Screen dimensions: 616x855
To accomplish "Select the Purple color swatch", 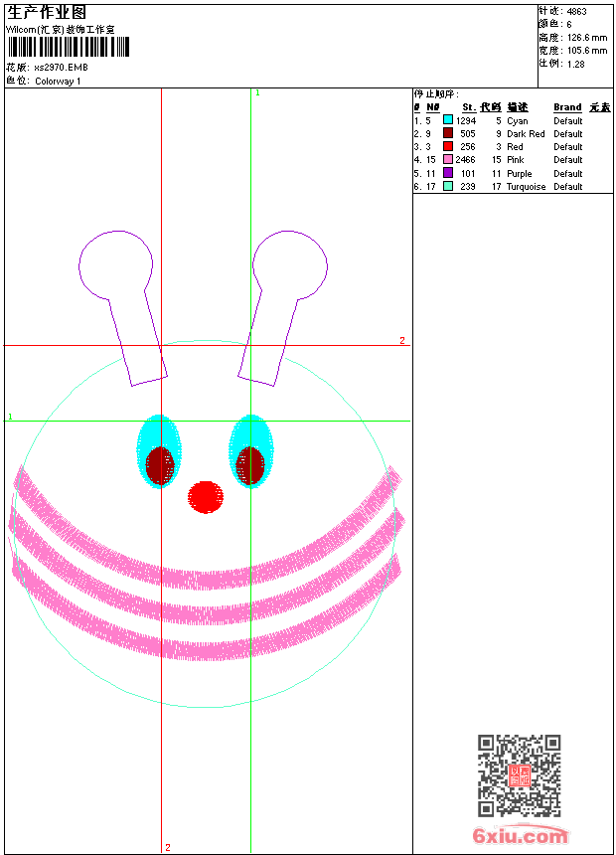I will coord(448,173).
